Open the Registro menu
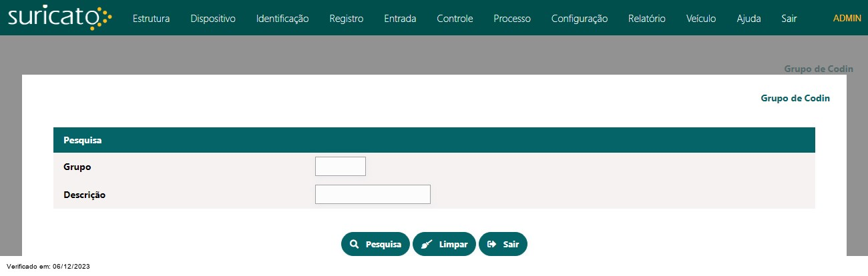Image resolution: width=868 pixels, height=276 pixels. point(347,19)
